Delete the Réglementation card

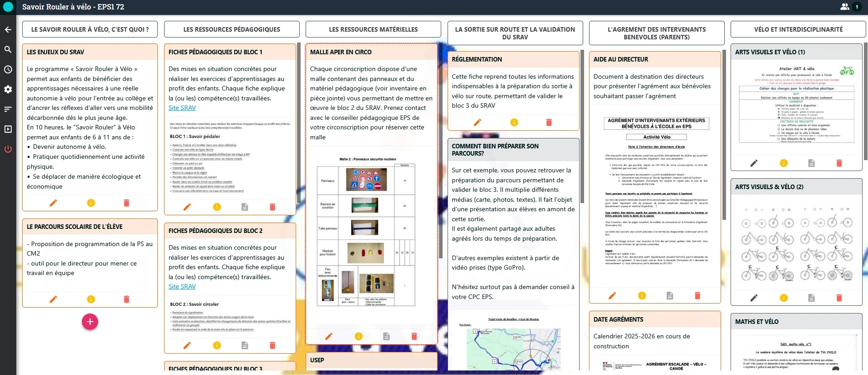[x=549, y=122]
